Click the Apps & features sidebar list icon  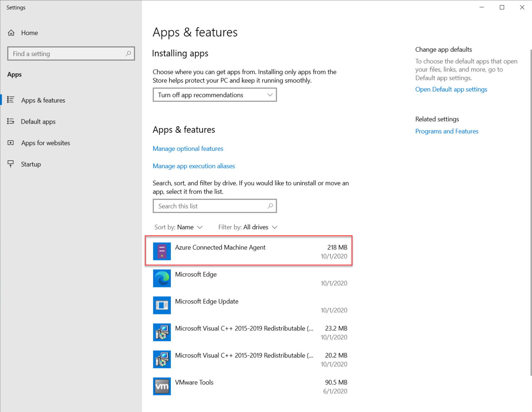(x=11, y=100)
